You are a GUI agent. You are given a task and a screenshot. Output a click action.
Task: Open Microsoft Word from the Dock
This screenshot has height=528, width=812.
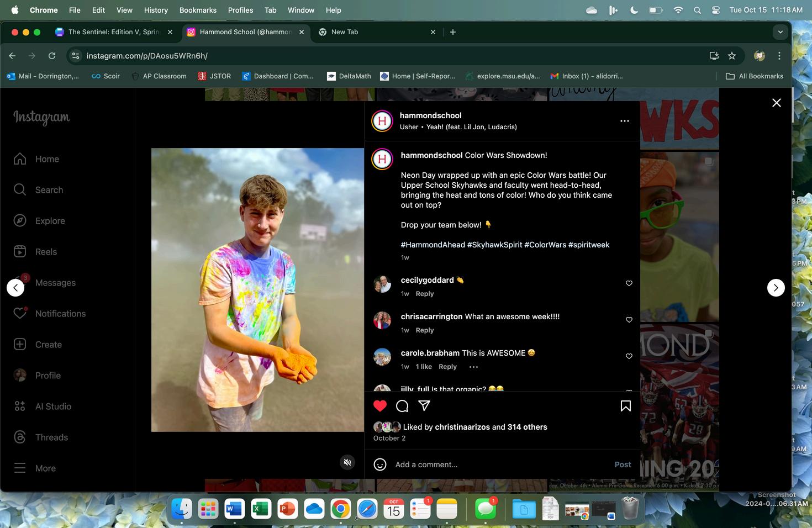pos(234,509)
